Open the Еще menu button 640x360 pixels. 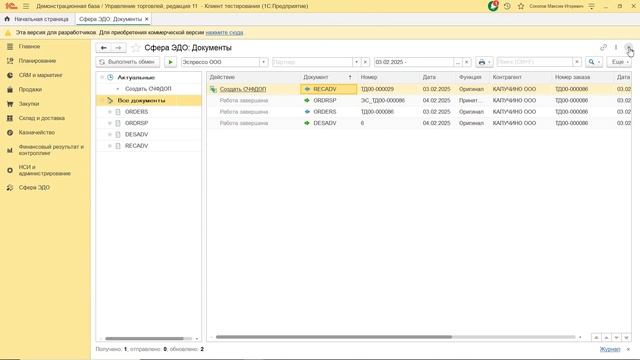(619, 62)
